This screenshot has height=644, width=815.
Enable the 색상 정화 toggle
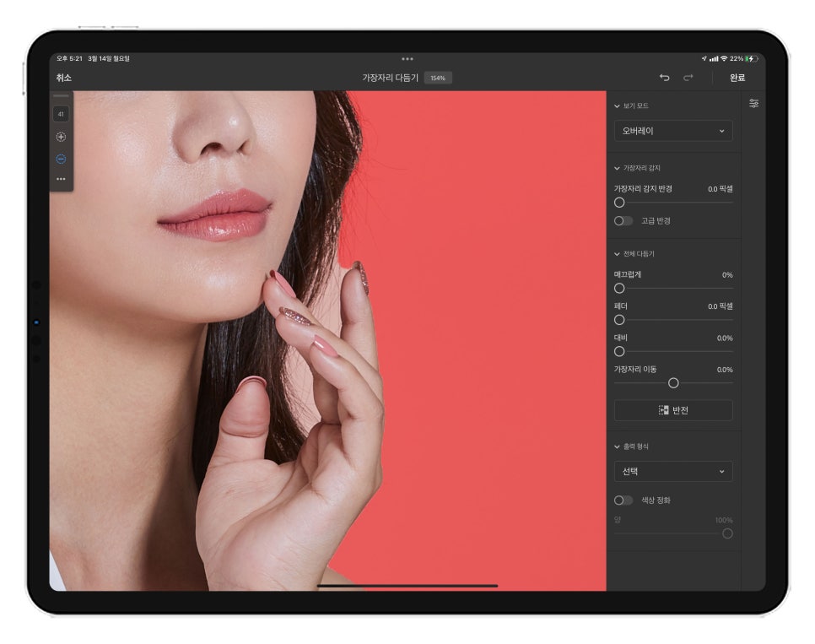(623, 501)
